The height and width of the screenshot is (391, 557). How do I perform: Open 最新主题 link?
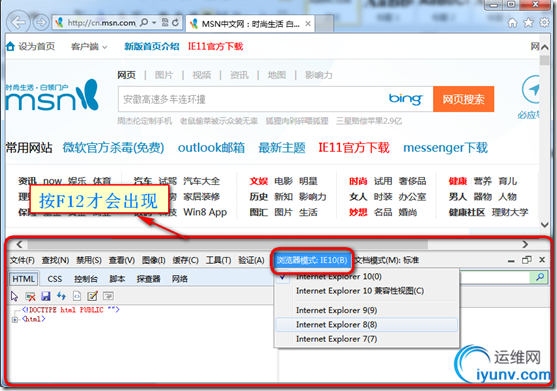click(x=282, y=148)
